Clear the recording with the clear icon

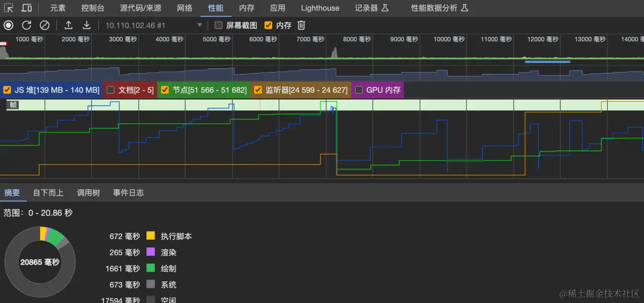click(x=45, y=25)
